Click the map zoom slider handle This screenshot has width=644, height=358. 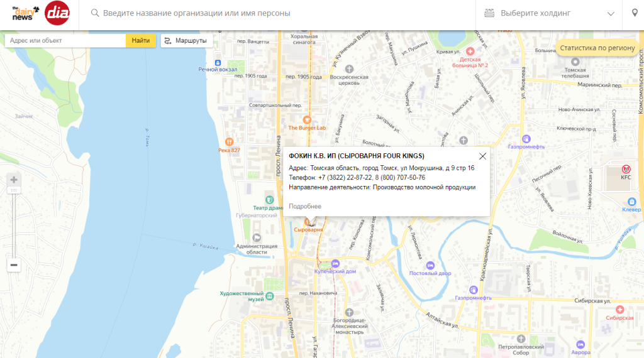coord(14,190)
